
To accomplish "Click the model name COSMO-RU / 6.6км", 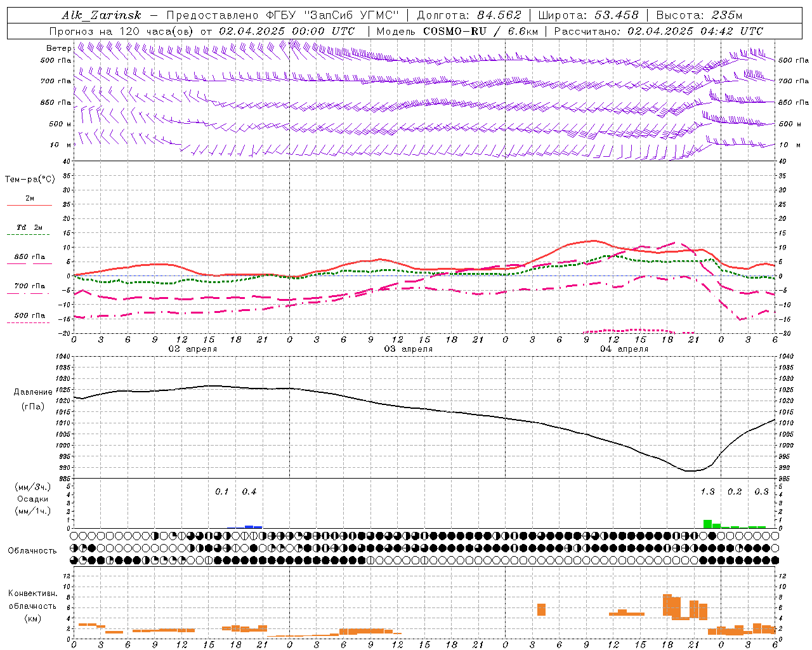I will 481,31.
